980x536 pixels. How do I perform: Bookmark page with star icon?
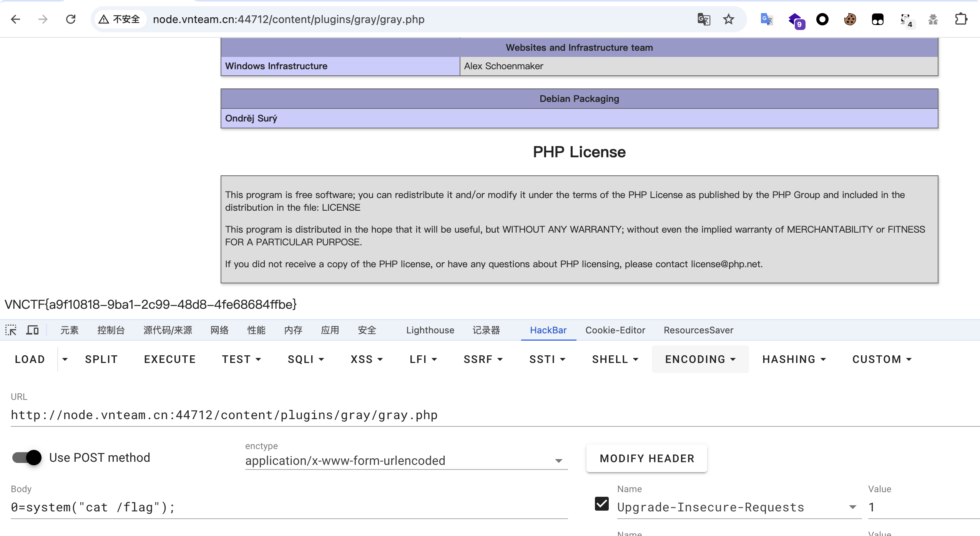[728, 19]
